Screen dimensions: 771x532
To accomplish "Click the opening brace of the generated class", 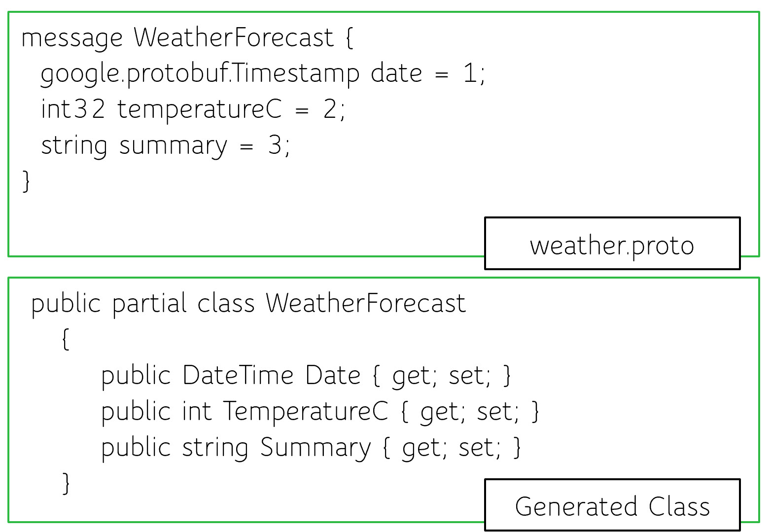I will click(66, 339).
